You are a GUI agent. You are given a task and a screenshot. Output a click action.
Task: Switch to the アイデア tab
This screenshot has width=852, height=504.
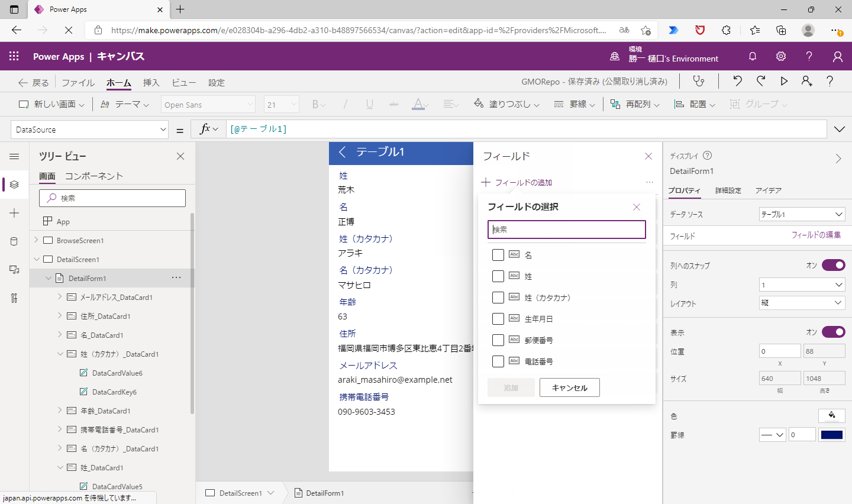(769, 190)
